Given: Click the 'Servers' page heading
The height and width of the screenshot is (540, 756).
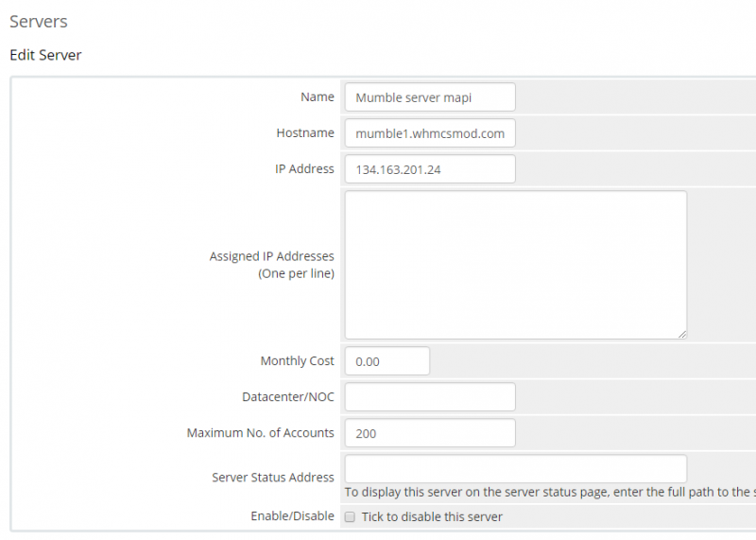Looking at the screenshot, I should [x=39, y=21].
